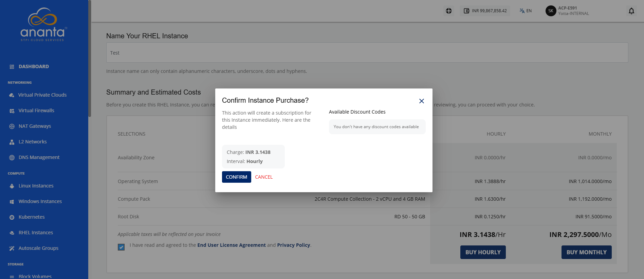Click the DNS Management globe icon
This screenshot has width=644, height=279.
pyautogui.click(x=12, y=158)
